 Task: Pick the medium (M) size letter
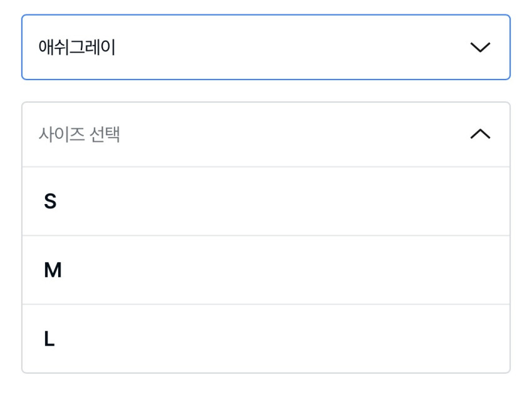tap(53, 270)
